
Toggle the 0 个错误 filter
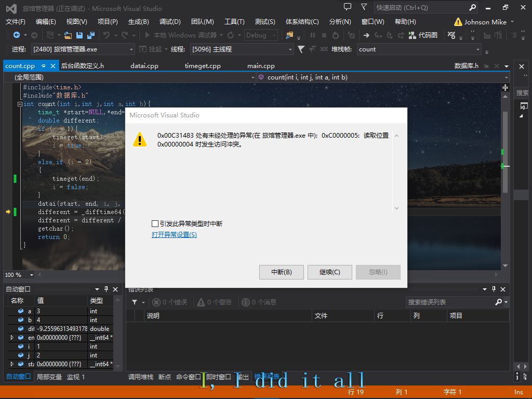[170, 302]
